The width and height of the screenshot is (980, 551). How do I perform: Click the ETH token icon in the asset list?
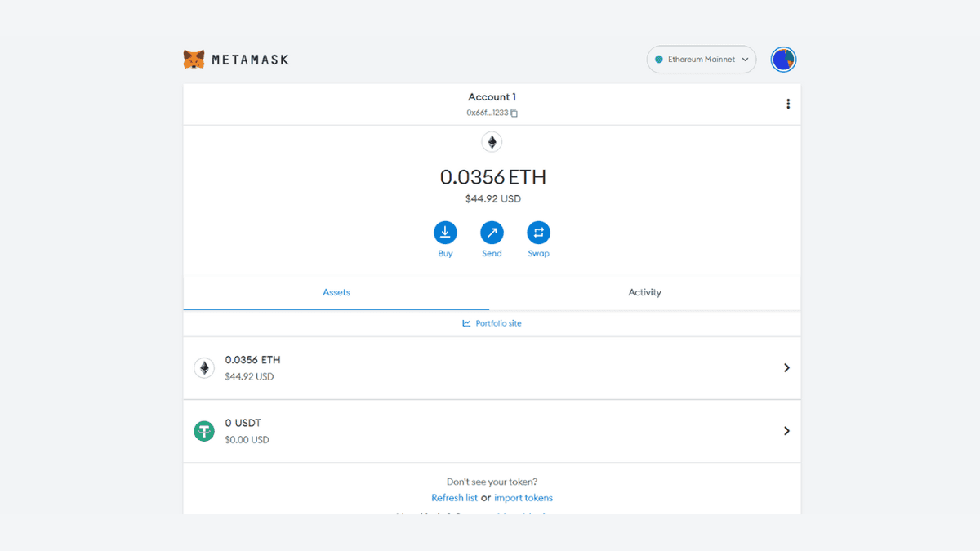(x=204, y=368)
